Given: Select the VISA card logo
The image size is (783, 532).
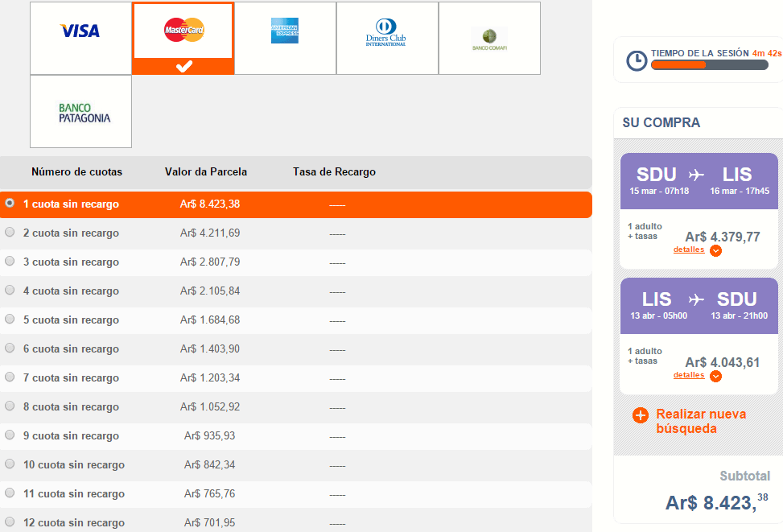Looking at the screenshot, I should [80, 31].
